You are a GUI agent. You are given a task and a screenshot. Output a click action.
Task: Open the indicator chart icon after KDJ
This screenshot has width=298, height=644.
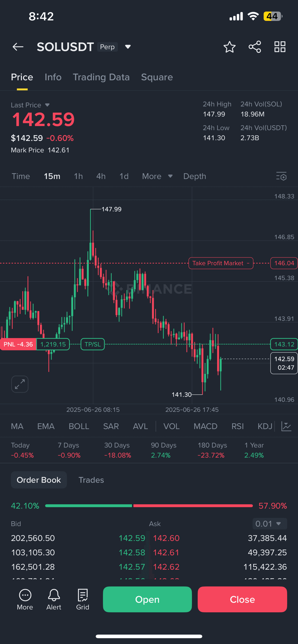coord(286,427)
